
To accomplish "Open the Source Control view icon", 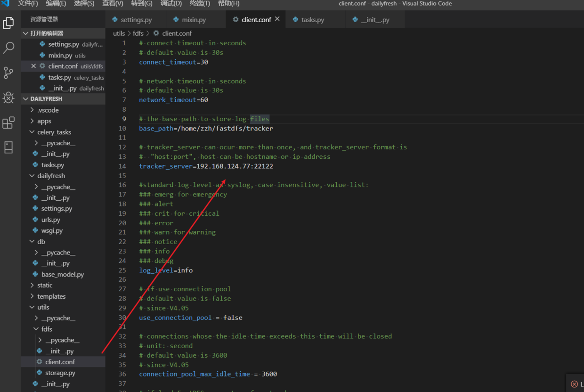I will (x=8, y=73).
